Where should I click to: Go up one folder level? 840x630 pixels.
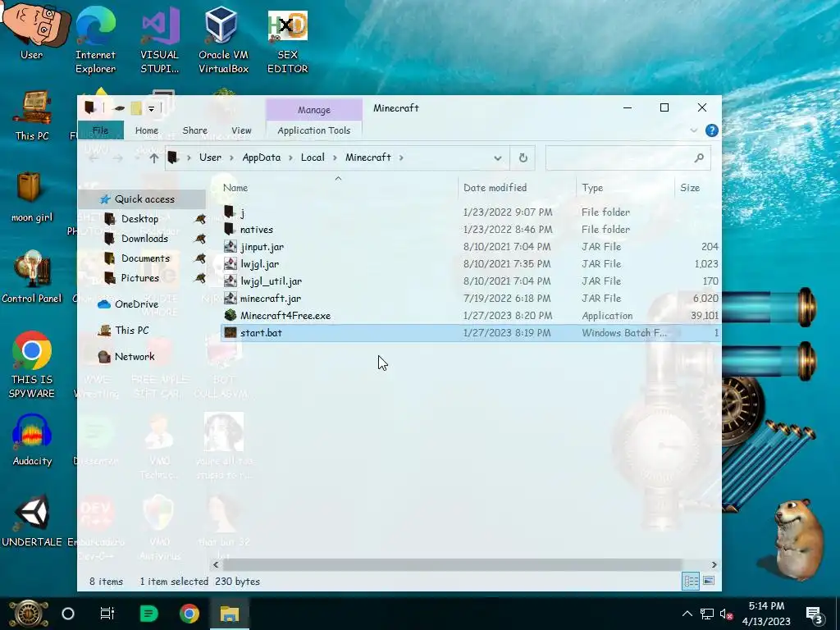point(153,158)
